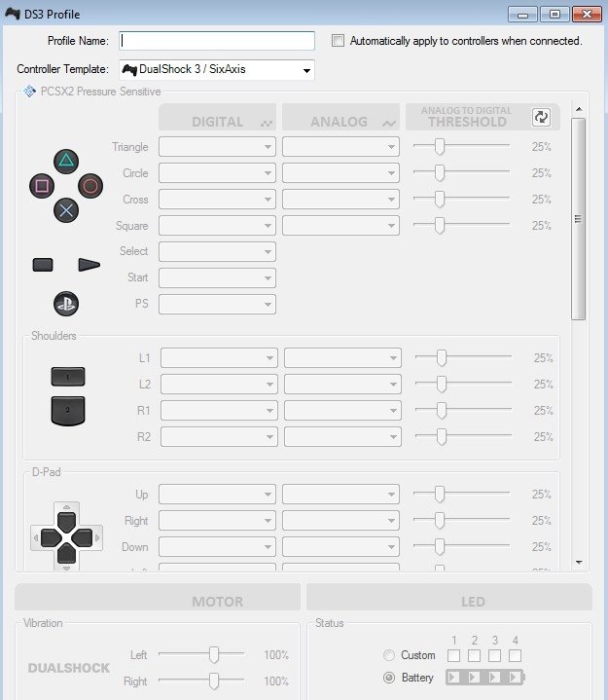Click the shoulder trigger 2 icon

[x=68, y=411]
